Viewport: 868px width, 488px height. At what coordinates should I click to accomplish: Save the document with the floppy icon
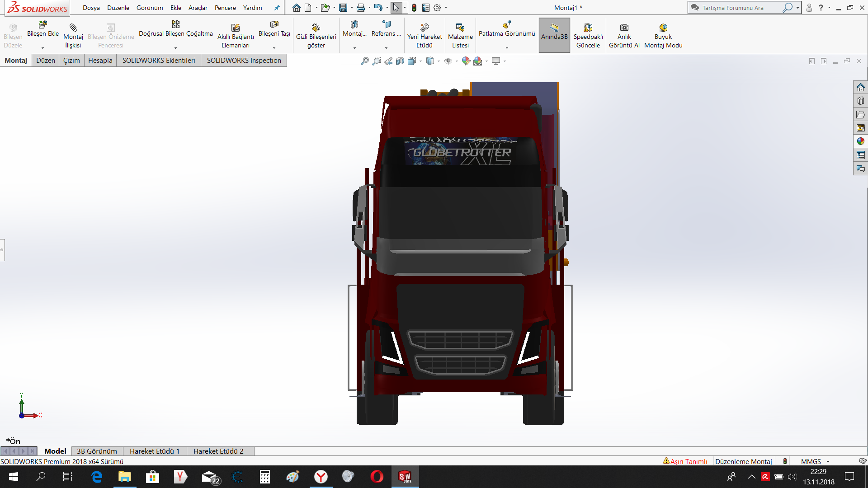pos(343,8)
